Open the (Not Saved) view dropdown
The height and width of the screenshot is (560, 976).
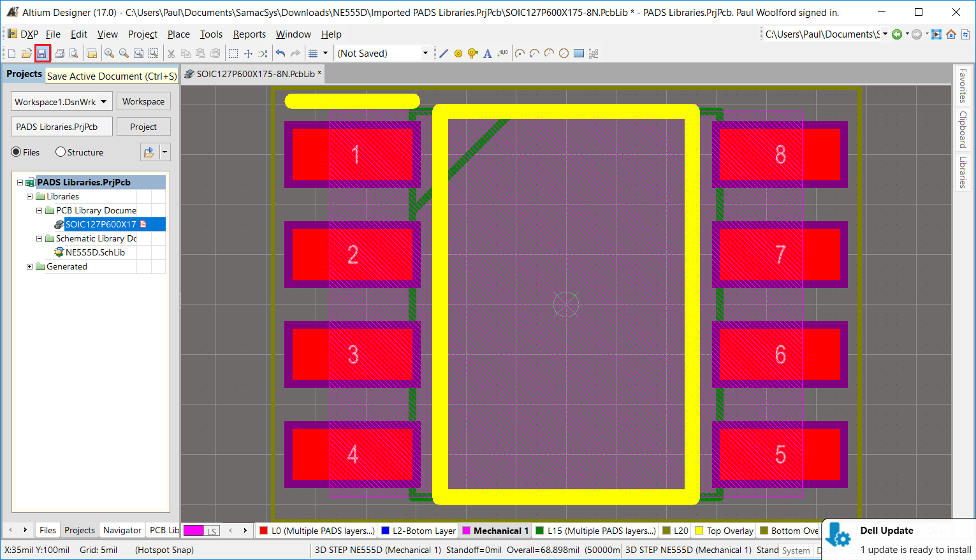[x=425, y=54]
